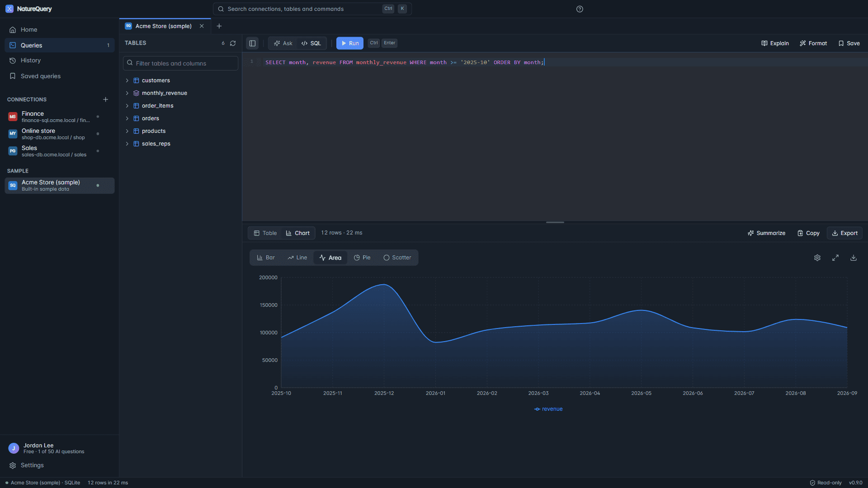Run the query
The width and height of the screenshot is (868, 488).
point(350,43)
